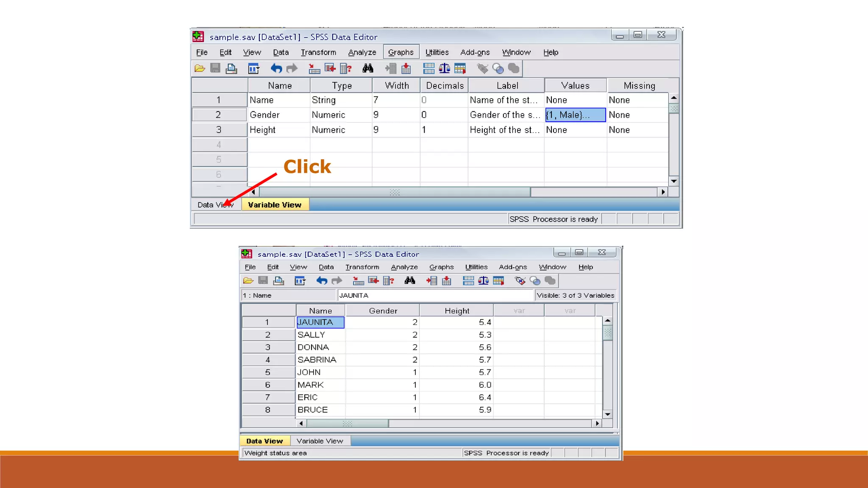The image size is (868, 488).
Task: Click Select Cases icon in Data View window
Action: (498, 280)
